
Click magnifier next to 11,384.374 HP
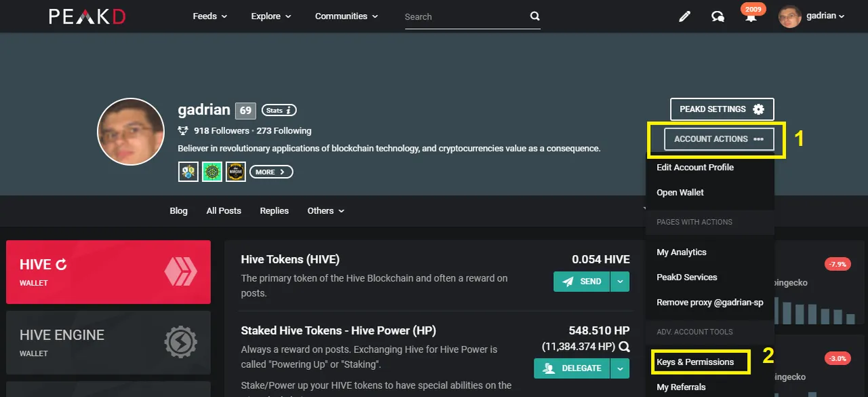click(x=625, y=347)
